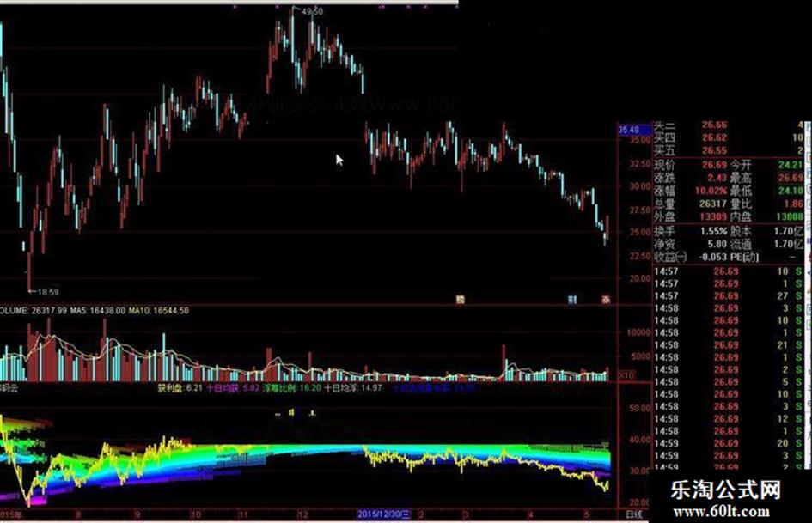The image size is (812, 523).
Task: Click the X10 volume scale box
Action: pyautogui.click(x=626, y=375)
